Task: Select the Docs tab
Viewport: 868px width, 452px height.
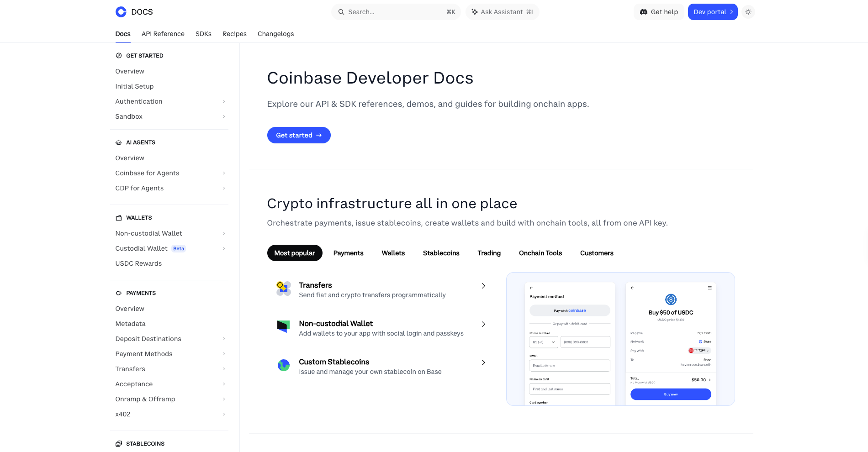Action: (123, 34)
